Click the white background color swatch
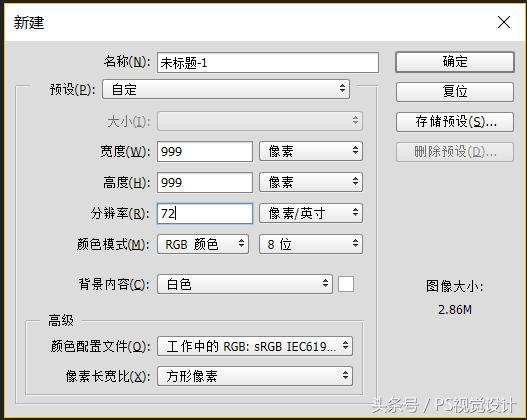 pos(346,284)
